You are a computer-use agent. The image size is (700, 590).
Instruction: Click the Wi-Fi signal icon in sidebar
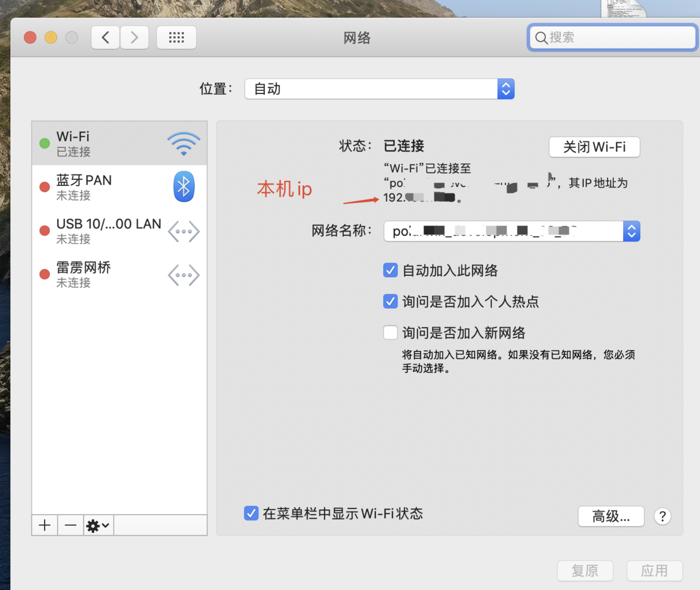183,143
